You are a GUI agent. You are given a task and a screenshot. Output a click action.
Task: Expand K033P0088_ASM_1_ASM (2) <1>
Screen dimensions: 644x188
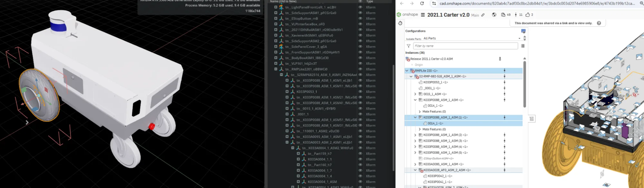[415, 135]
